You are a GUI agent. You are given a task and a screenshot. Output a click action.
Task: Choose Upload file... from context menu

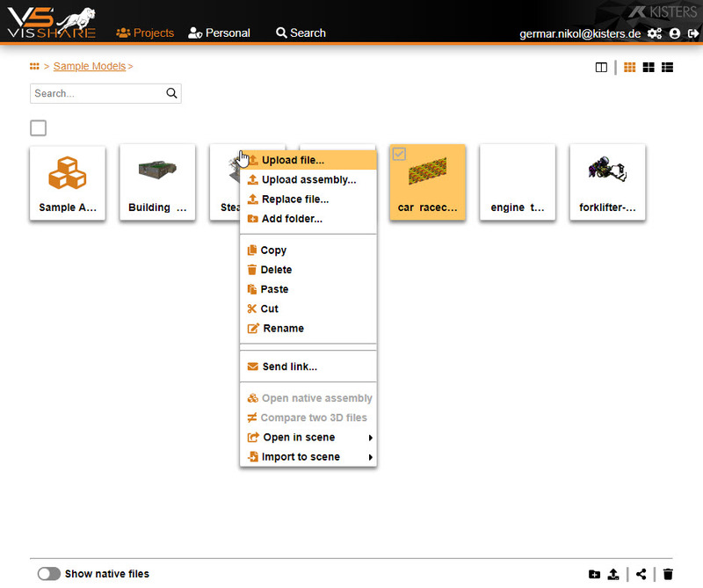308,160
